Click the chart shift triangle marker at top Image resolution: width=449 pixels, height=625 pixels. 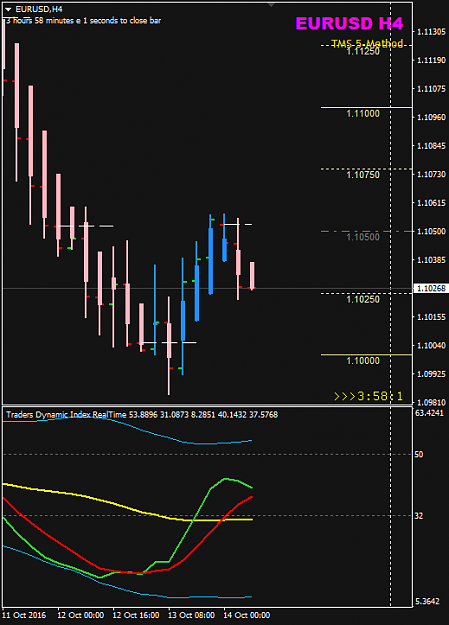pyautogui.click(x=271, y=5)
